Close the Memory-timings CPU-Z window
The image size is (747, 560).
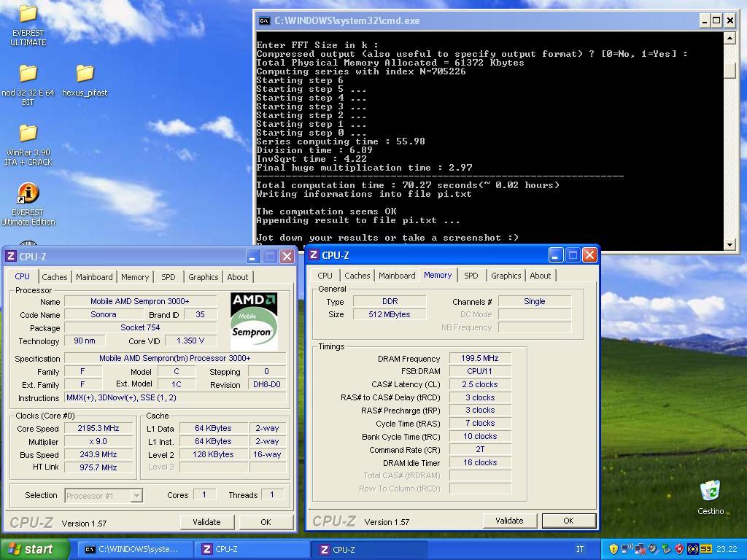pos(589,254)
